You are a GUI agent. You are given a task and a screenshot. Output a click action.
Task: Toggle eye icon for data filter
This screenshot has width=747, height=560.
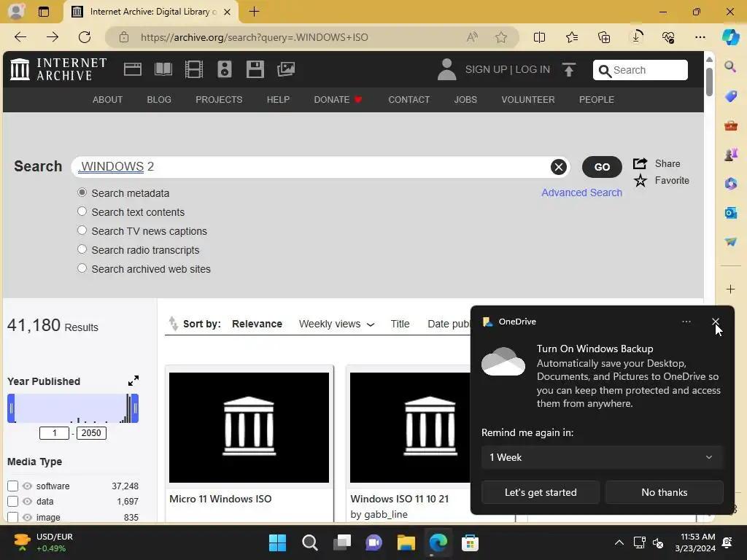coord(27,502)
